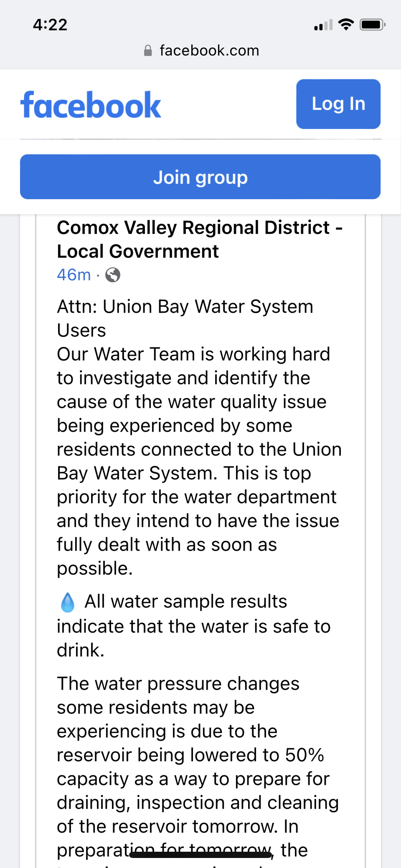Tap the padlock icon beside the URL
Viewport: 401px width, 868px height.
click(x=148, y=51)
